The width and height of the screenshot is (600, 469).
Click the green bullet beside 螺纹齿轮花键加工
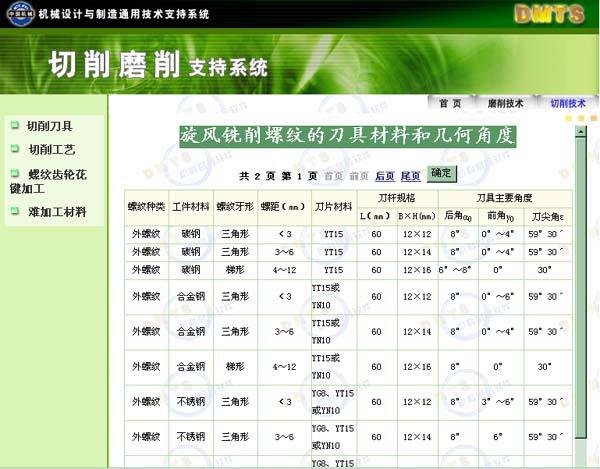14,173
